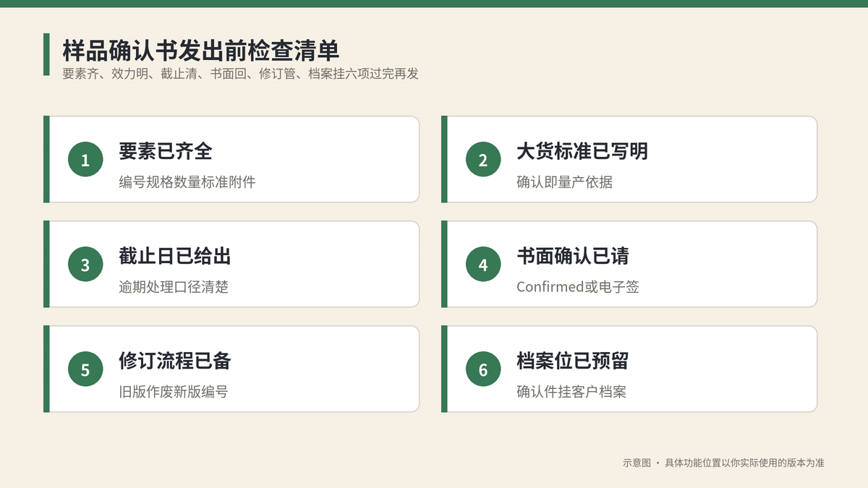Click the heading 档案位已预留

tap(573, 360)
